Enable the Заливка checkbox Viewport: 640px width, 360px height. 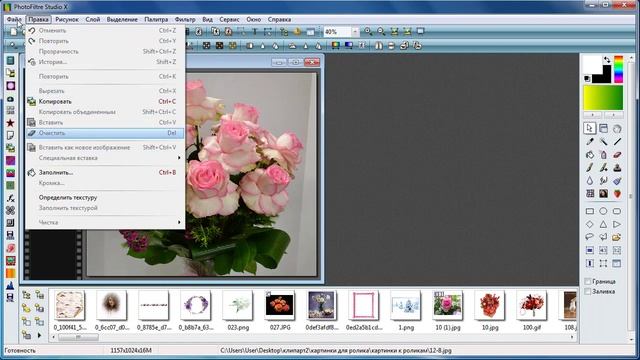click(x=588, y=292)
